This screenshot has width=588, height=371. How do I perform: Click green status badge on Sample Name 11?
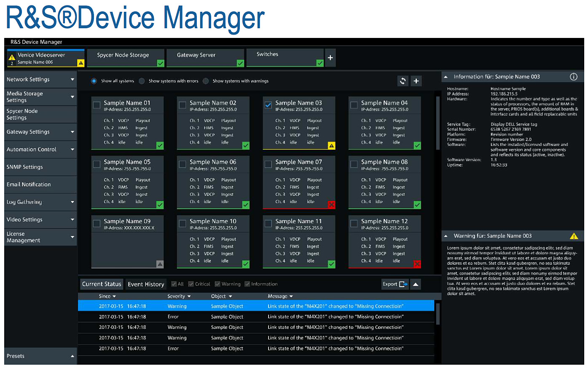[x=332, y=264]
